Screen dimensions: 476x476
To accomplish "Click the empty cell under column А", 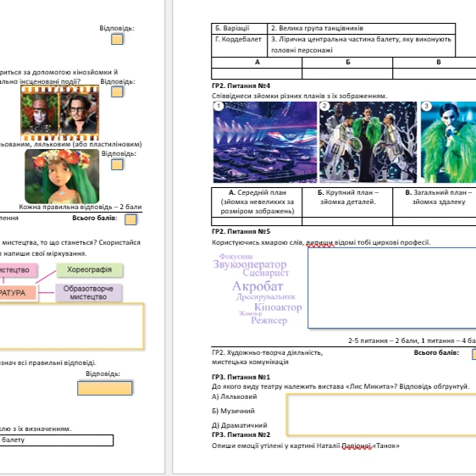I will point(257,74).
